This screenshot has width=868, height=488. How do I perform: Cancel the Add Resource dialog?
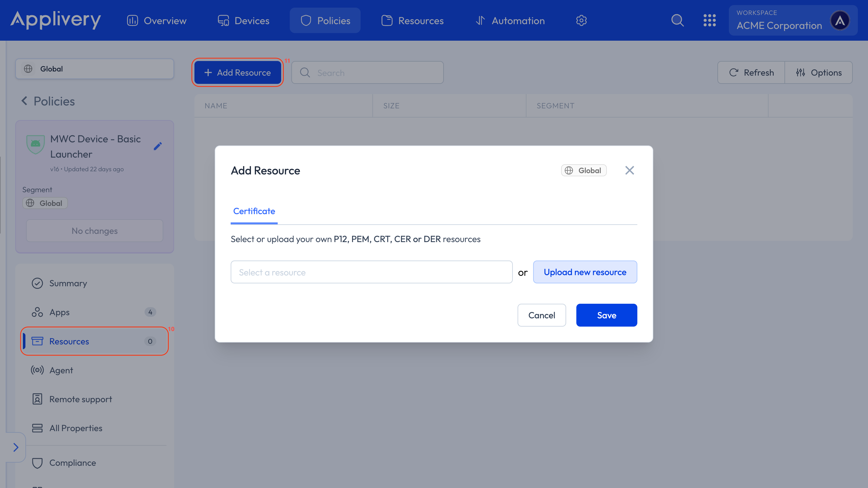(541, 315)
